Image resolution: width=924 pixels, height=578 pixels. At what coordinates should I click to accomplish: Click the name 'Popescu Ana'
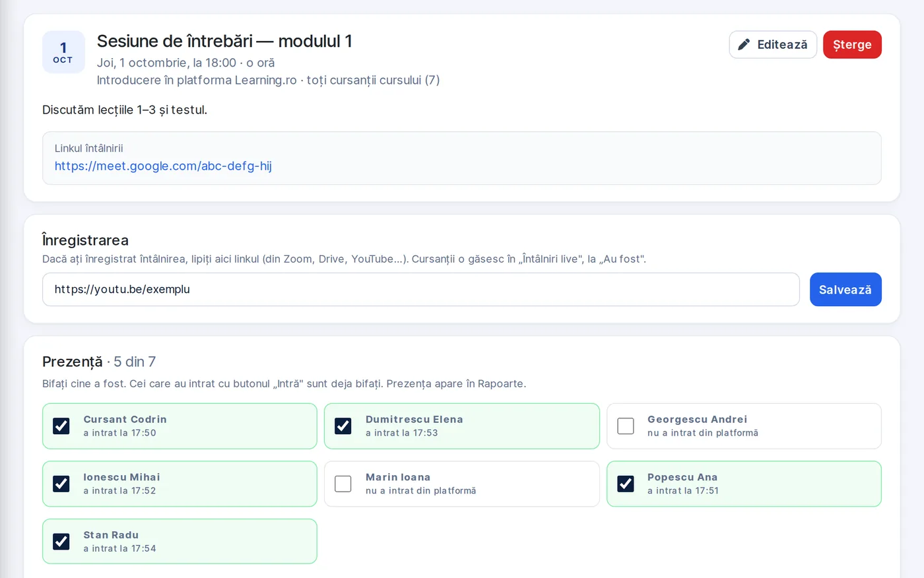(682, 477)
